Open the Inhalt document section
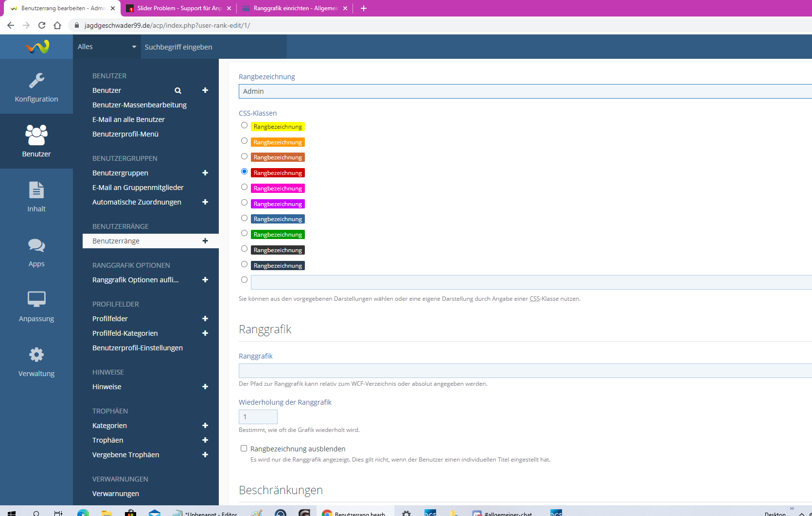 click(x=36, y=197)
